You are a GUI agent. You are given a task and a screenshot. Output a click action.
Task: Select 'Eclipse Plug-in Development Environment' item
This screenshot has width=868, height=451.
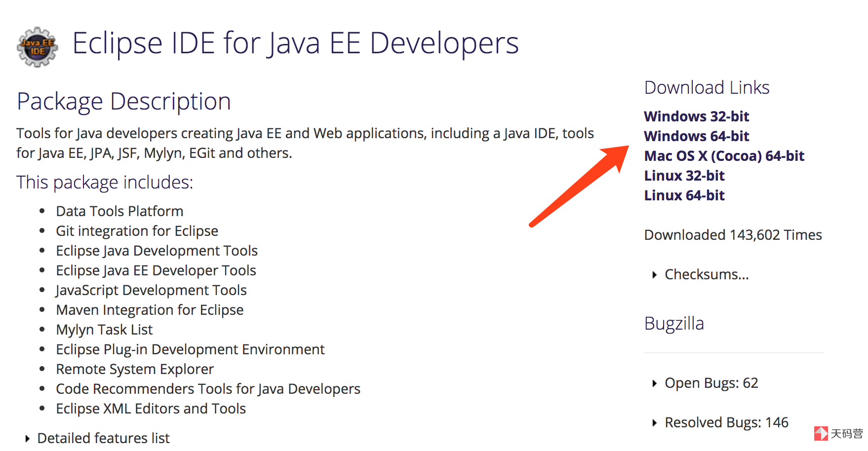click(x=190, y=349)
